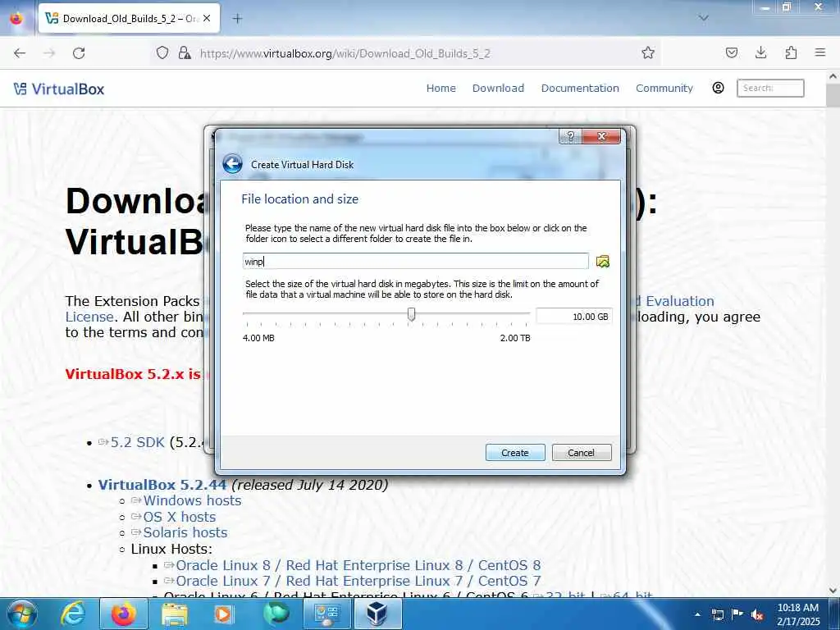Open the control panel taskbar icon

pos(326,614)
